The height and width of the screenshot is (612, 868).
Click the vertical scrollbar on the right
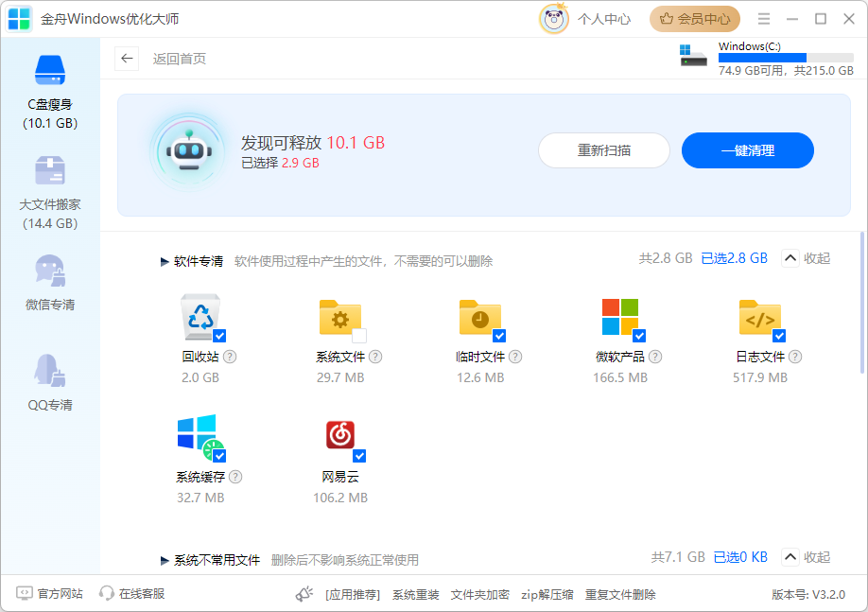coord(861,303)
